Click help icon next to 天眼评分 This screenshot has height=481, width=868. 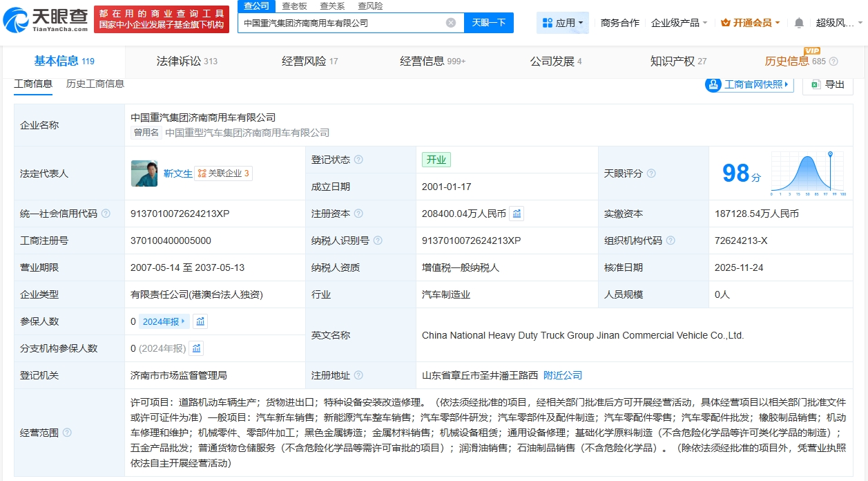click(651, 173)
